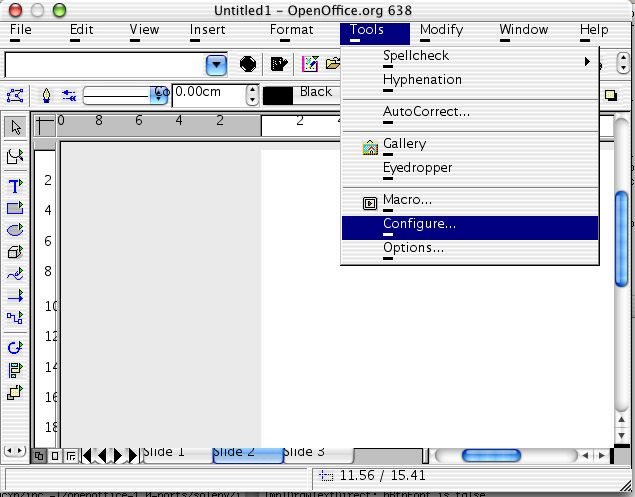The width and height of the screenshot is (635, 497).
Task: Select the 3D Objects tool
Action: (15, 252)
